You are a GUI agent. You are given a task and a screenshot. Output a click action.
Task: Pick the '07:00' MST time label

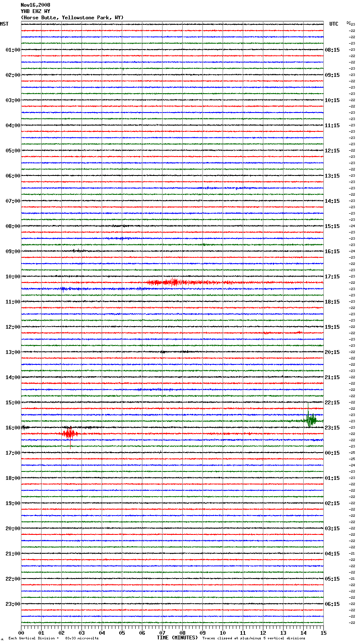tap(13, 201)
